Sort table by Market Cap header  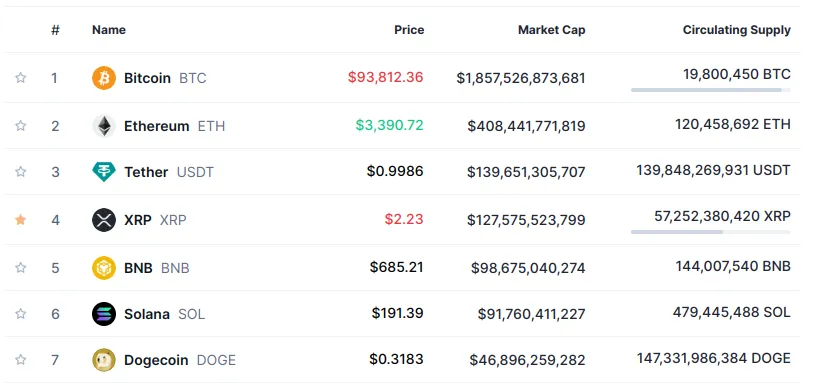tap(551, 30)
